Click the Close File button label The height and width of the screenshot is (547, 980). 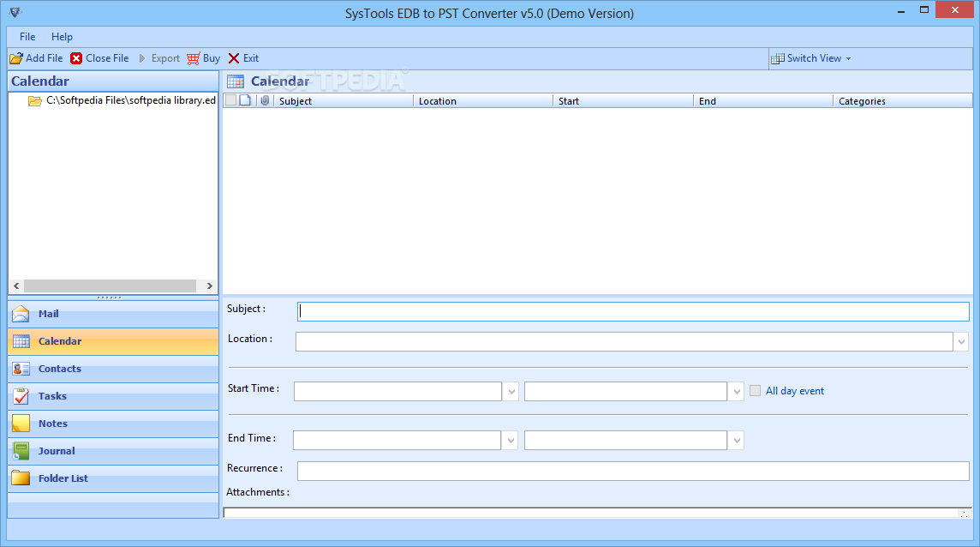[107, 58]
